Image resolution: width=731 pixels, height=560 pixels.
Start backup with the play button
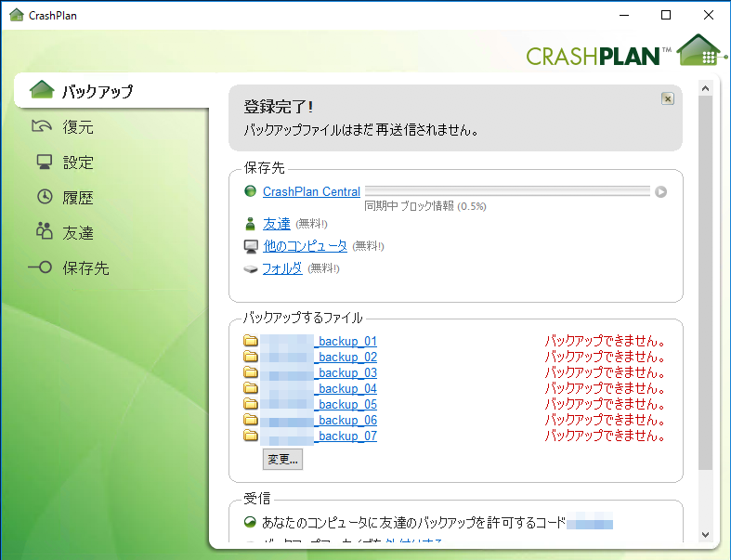(660, 191)
